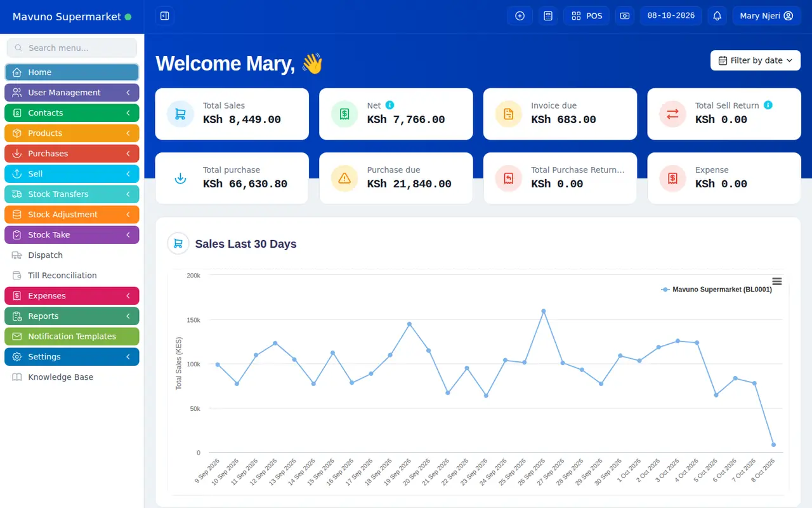Toggle Mavuno Supermarket (BL0001) legend series
812x508 pixels.
(x=716, y=290)
